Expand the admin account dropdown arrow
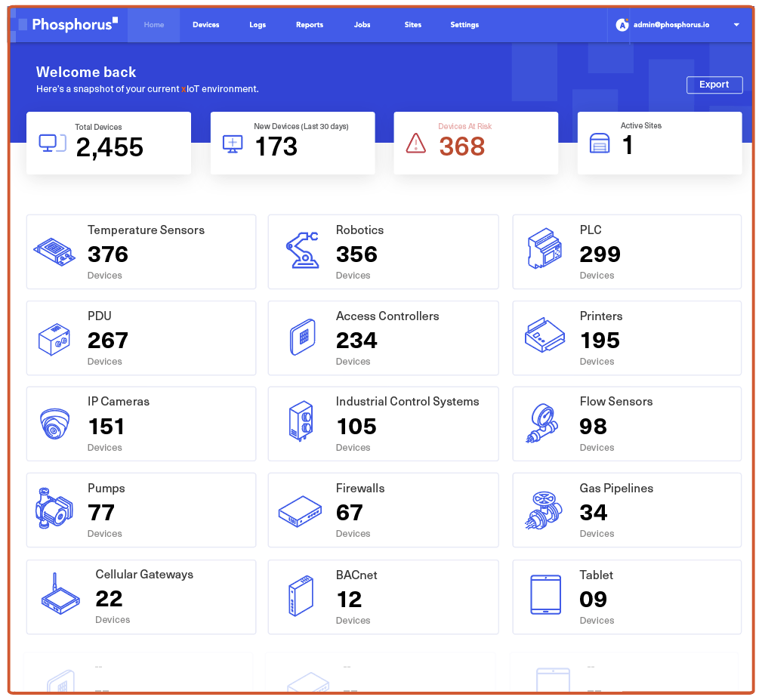Image resolution: width=762 pixels, height=700 pixels. point(736,25)
